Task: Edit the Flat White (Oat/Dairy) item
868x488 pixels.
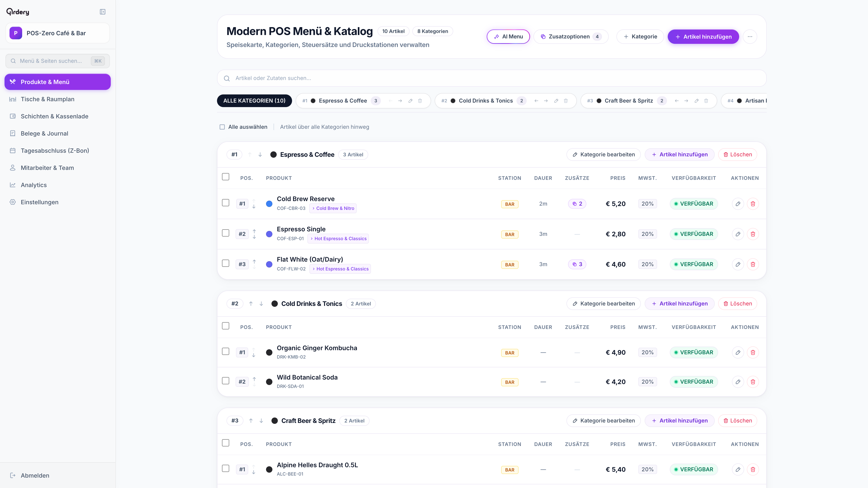Action: [738, 264]
